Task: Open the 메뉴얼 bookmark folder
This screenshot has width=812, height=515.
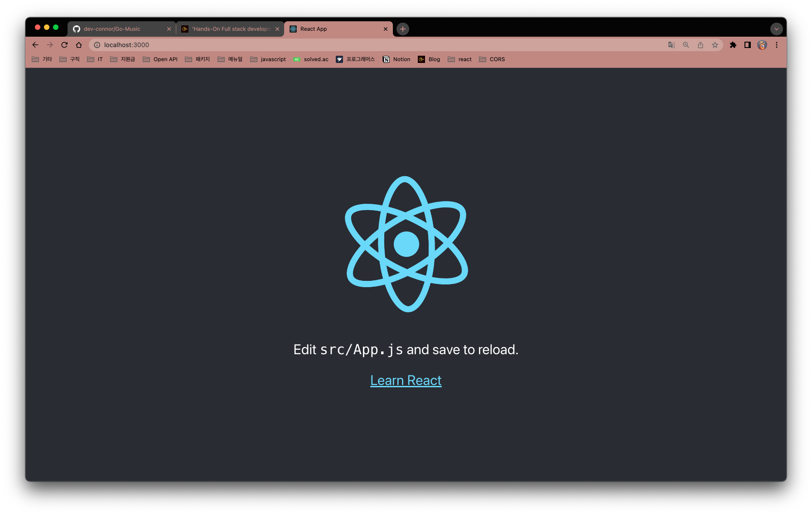Action: (230, 59)
